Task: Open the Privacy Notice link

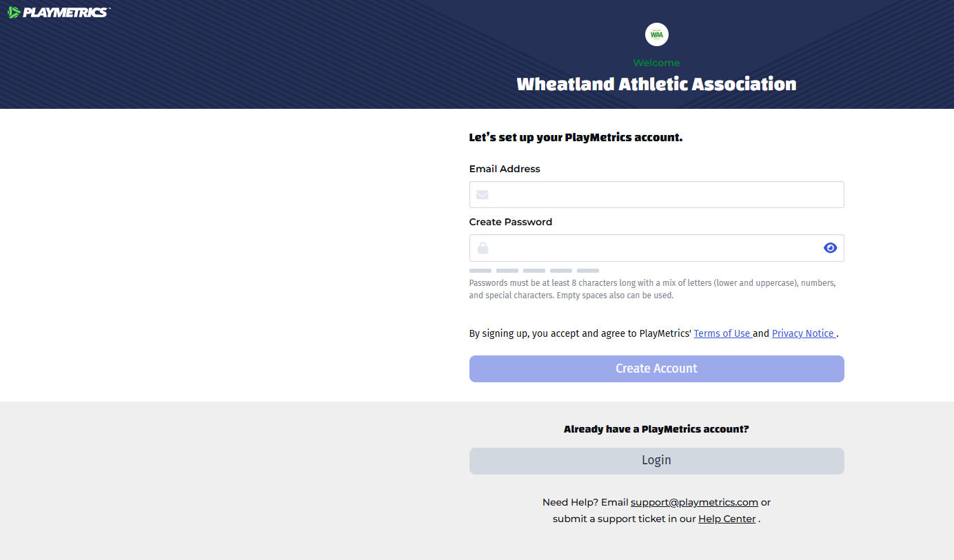Action: (x=803, y=333)
